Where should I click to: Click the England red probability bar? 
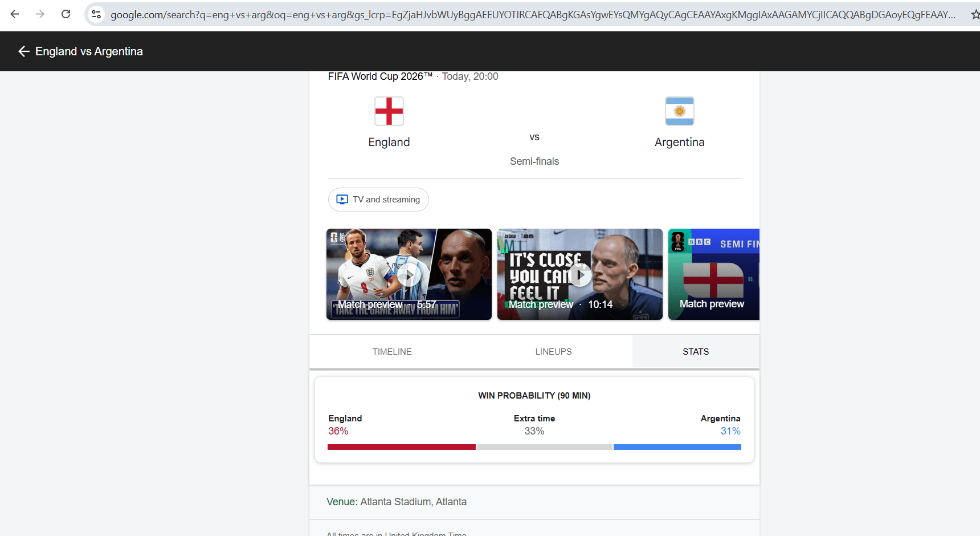402,447
